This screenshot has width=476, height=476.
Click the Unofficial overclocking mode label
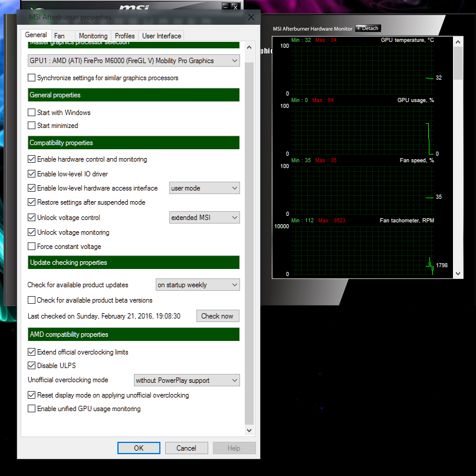(x=68, y=380)
